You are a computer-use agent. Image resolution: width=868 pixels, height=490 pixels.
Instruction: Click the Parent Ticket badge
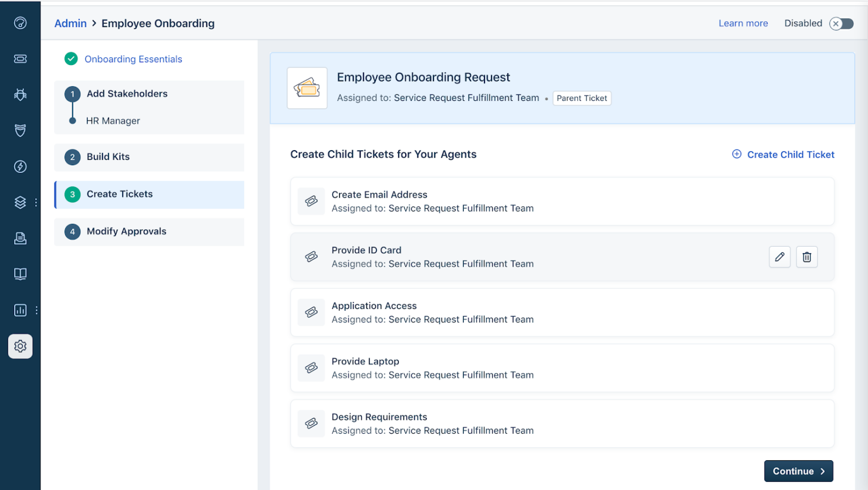point(582,98)
